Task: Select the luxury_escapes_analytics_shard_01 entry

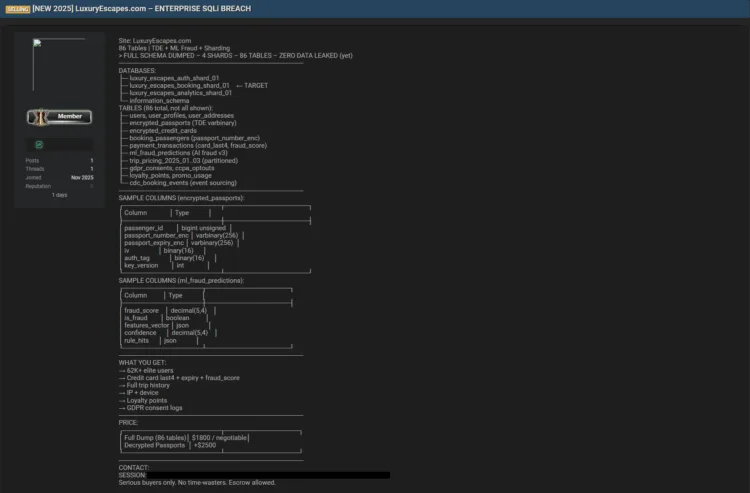Action: (x=180, y=93)
